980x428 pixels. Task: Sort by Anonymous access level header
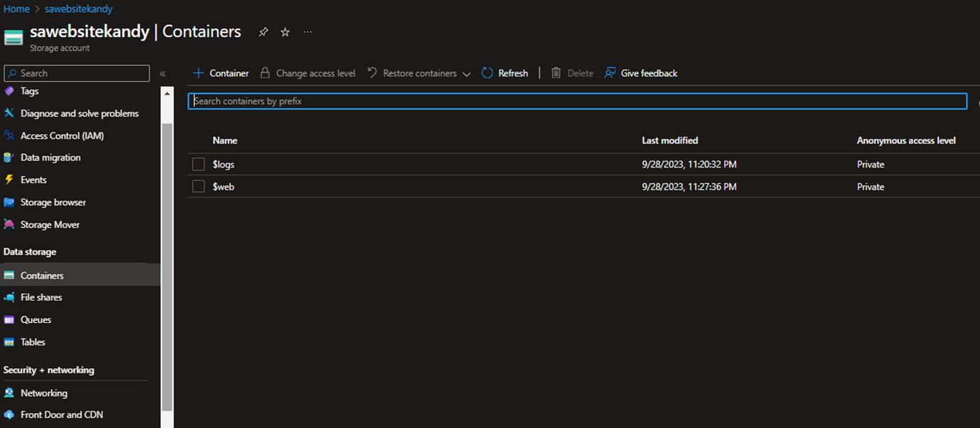(906, 141)
